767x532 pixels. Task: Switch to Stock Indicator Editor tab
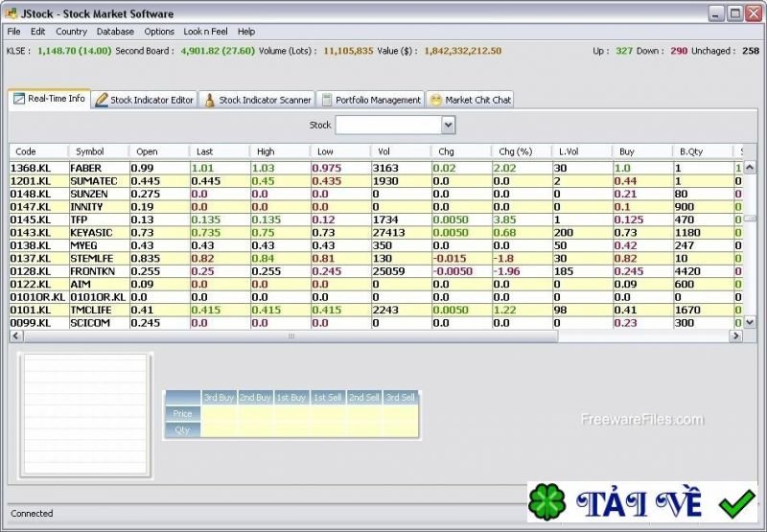pyautogui.click(x=145, y=100)
